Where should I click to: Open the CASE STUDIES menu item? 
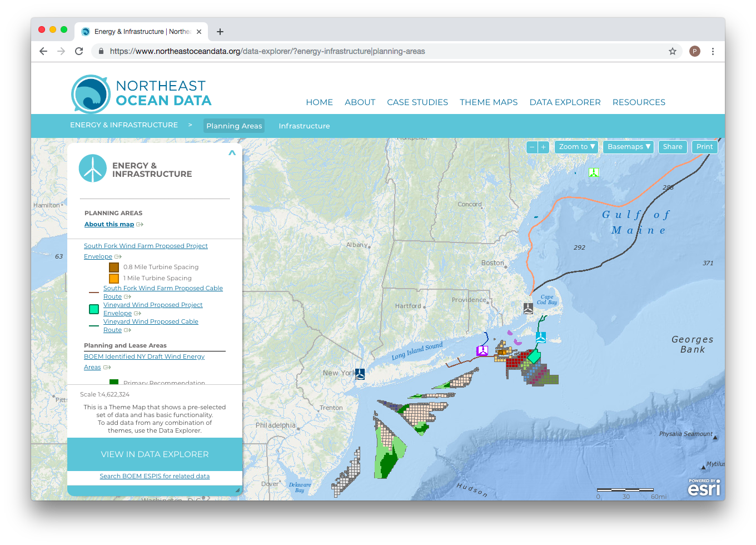417,102
